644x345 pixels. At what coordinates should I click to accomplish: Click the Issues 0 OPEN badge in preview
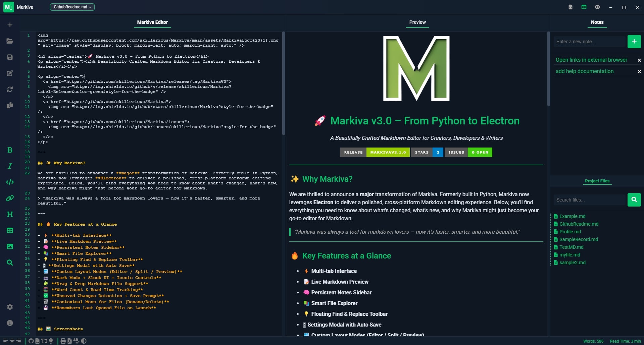coord(468,152)
